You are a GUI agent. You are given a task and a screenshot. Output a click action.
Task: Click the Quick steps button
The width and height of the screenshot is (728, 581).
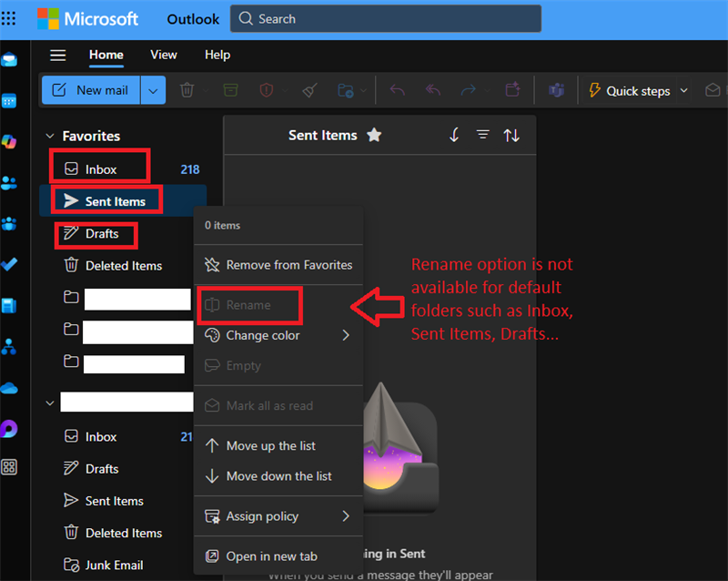pyautogui.click(x=630, y=91)
